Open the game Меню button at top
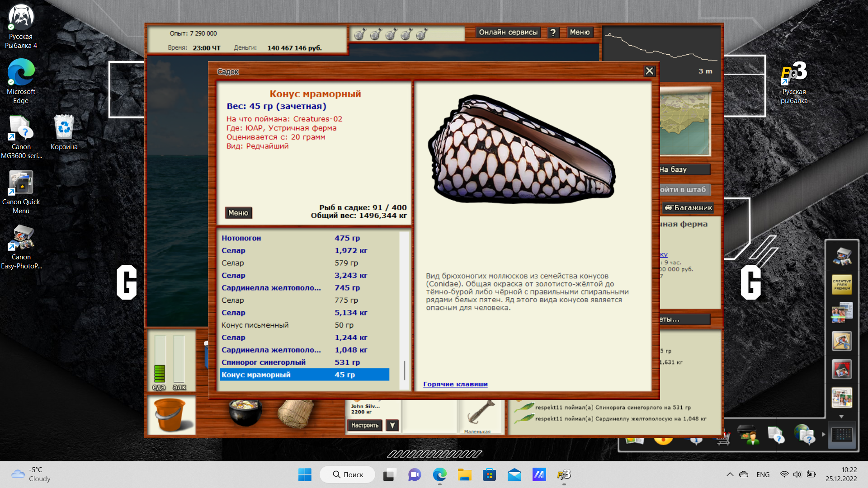 click(x=580, y=32)
